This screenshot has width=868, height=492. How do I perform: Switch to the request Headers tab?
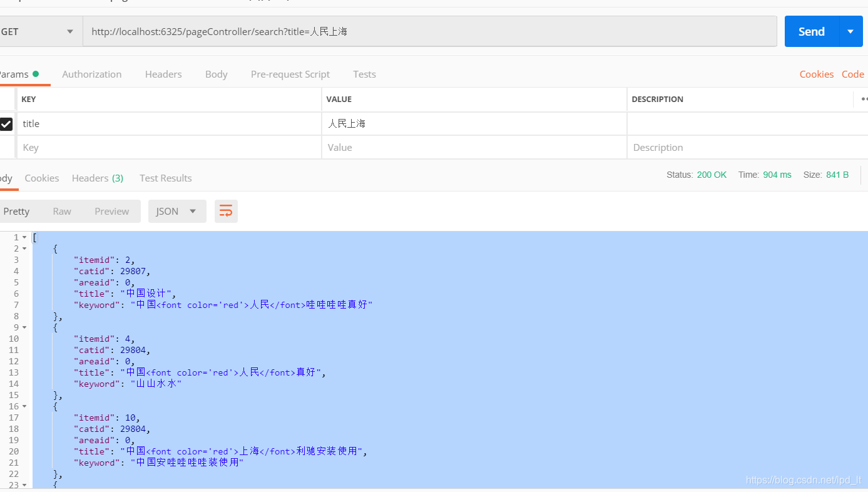163,74
